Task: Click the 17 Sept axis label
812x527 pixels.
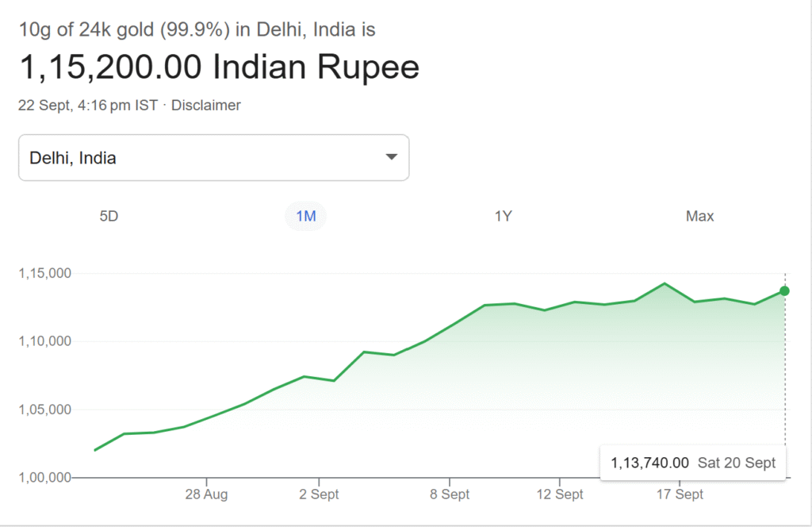Action: pos(680,494)
